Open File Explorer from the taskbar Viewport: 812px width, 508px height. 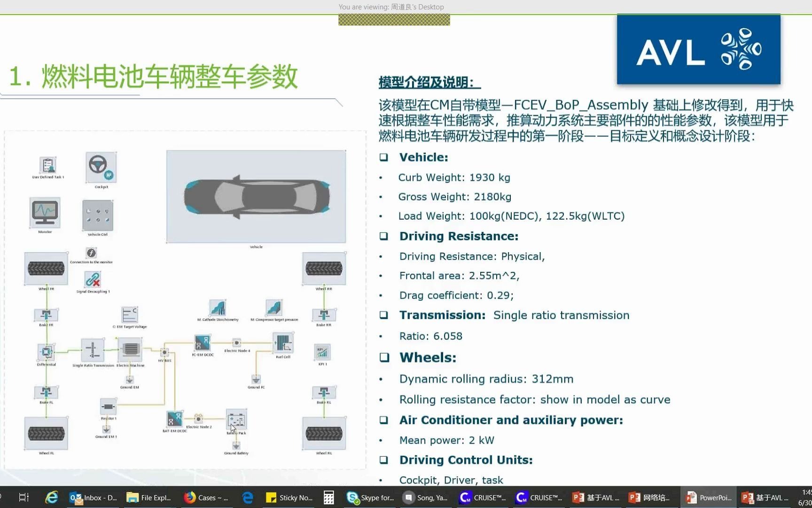tap(148, 497)
